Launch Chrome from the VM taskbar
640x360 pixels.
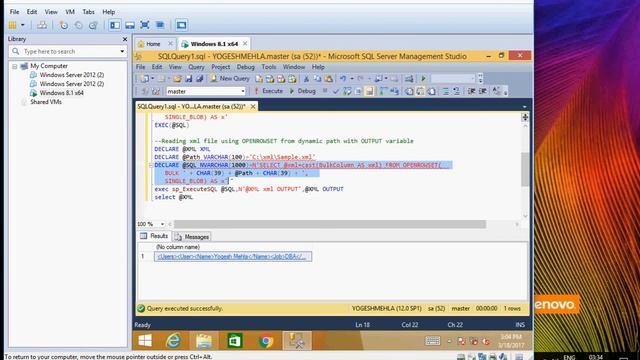[x=266, y=340]
